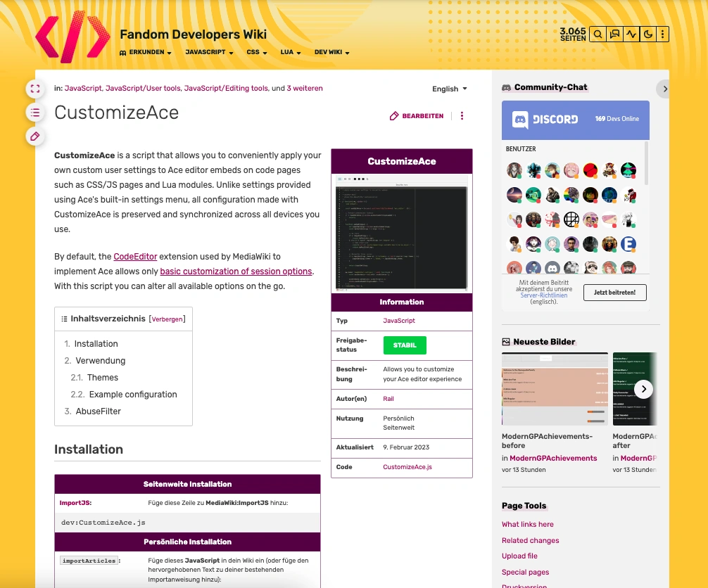Open header more options kebab menu
The height and width of the screenshot is (588, 708).
tap(662, 34)
